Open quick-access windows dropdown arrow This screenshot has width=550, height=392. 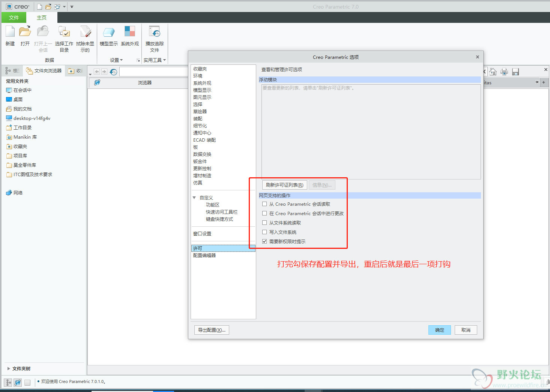click(x=65, y=7)
